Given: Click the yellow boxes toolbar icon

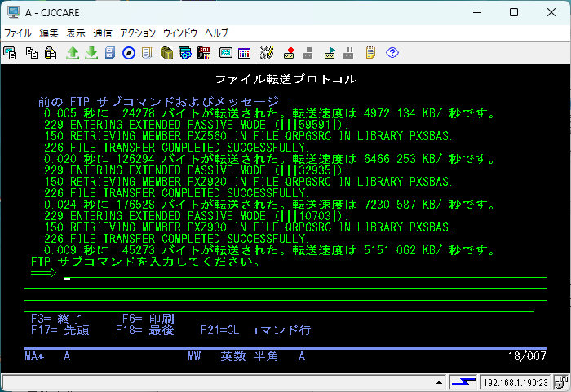Looking at the screenshot, I should click(166, 53).
